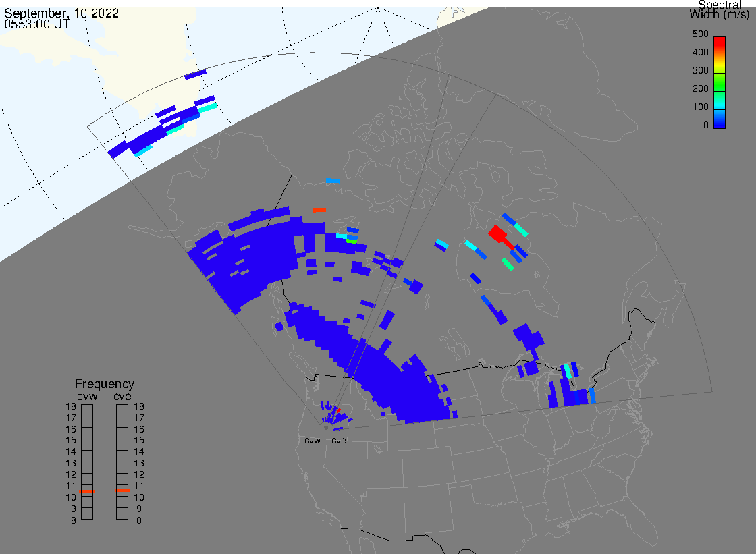Image resolution: width=756 pixels, height=554 pixels.
Task: Click the gray radar site dot above the cvw label
Action: (x=326, y=428)
